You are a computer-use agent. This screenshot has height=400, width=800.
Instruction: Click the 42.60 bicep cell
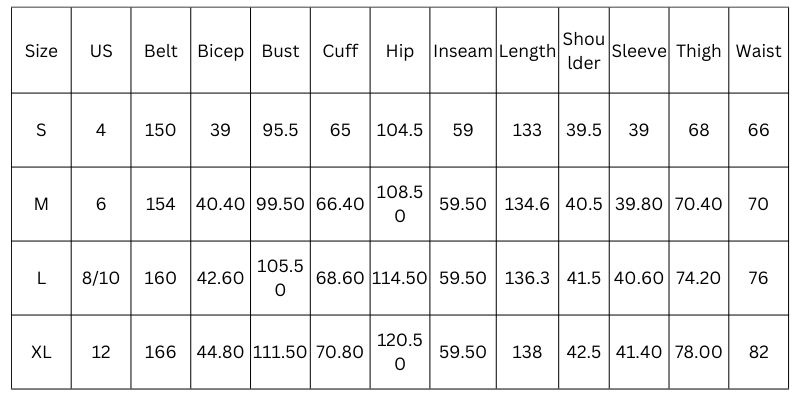point(220,278)
